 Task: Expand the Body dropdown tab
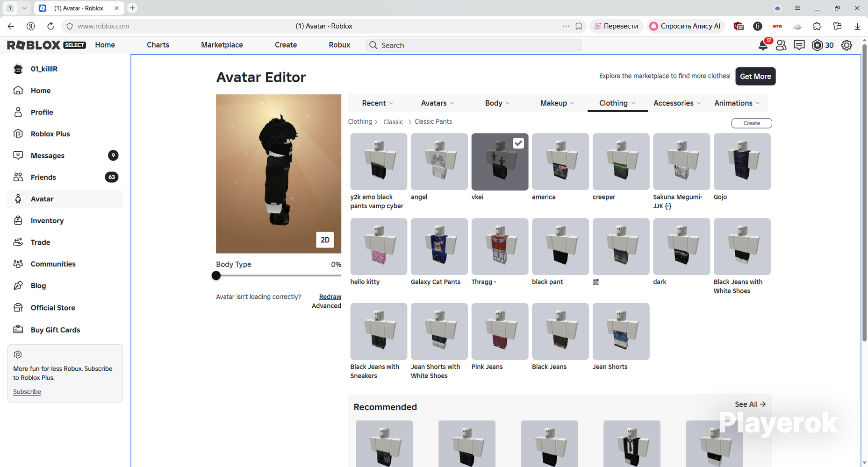tap(497, 103)
